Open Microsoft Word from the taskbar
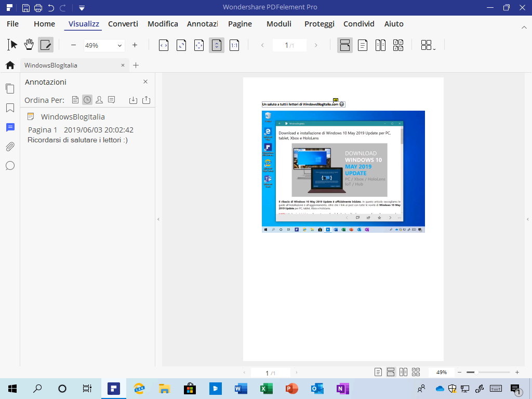Image resolution: width=532 pixels, height=399 pixels. pyautogui.click(x=241, y=389)
